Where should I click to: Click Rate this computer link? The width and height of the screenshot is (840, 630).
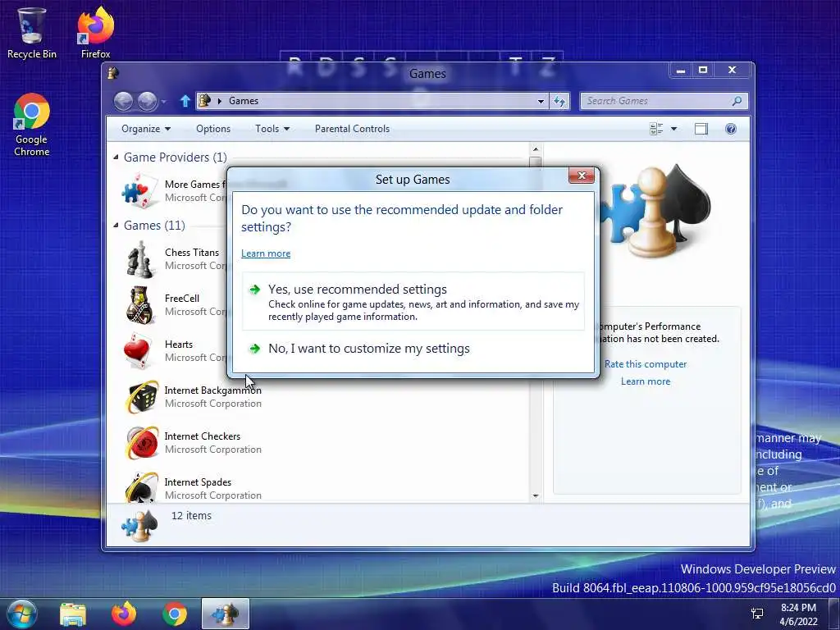pyautogui.click(x=646, y=363)
